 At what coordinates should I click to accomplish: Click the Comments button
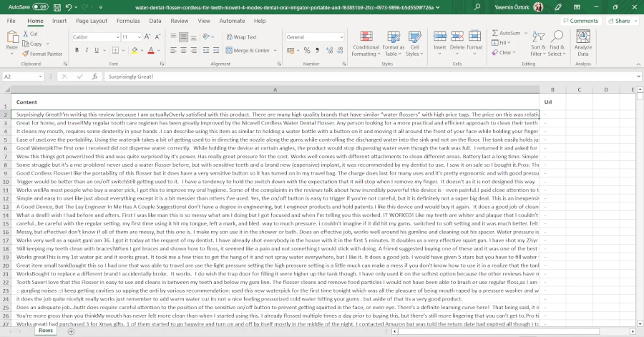coord(581,21)
